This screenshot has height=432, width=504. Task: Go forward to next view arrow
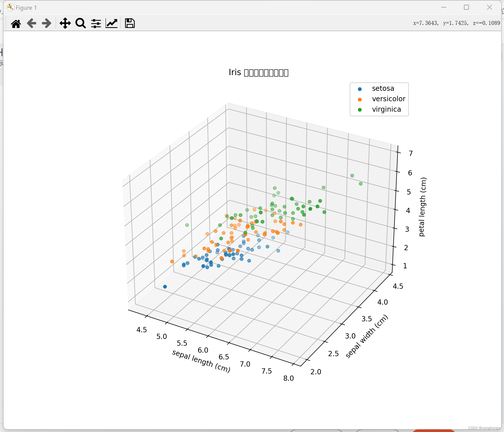(47, 23)
